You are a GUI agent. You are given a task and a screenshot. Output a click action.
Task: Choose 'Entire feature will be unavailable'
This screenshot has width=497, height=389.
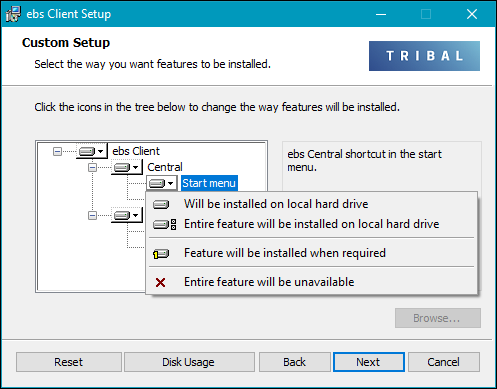(x=311, y=282)
